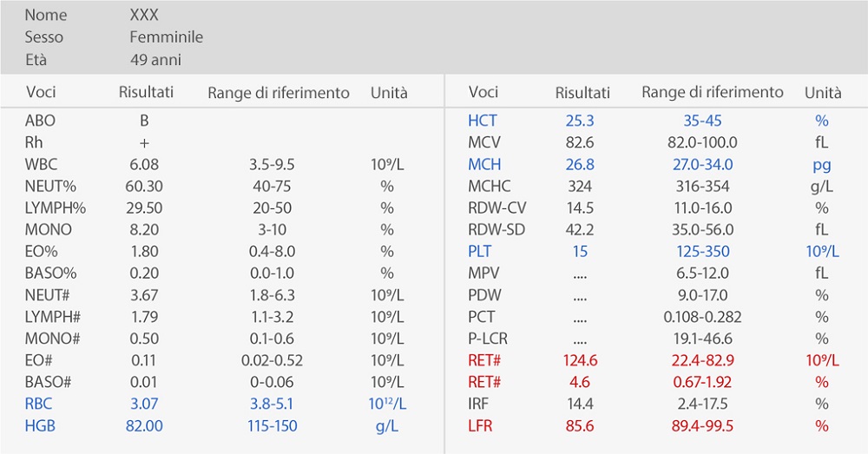Click the WBC result 6.08
868x454 pixels.
coord(145,164)
